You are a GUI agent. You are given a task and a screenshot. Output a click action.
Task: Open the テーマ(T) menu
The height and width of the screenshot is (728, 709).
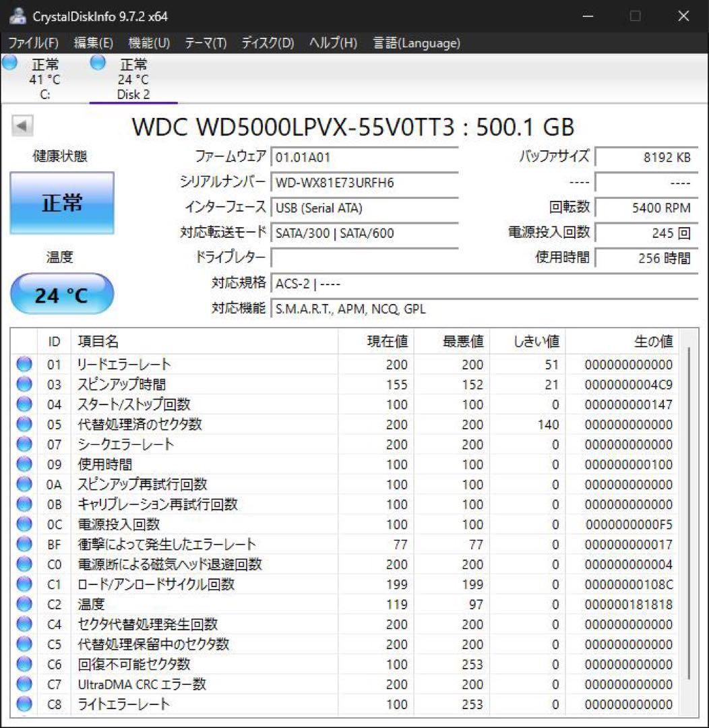point(206,42)
